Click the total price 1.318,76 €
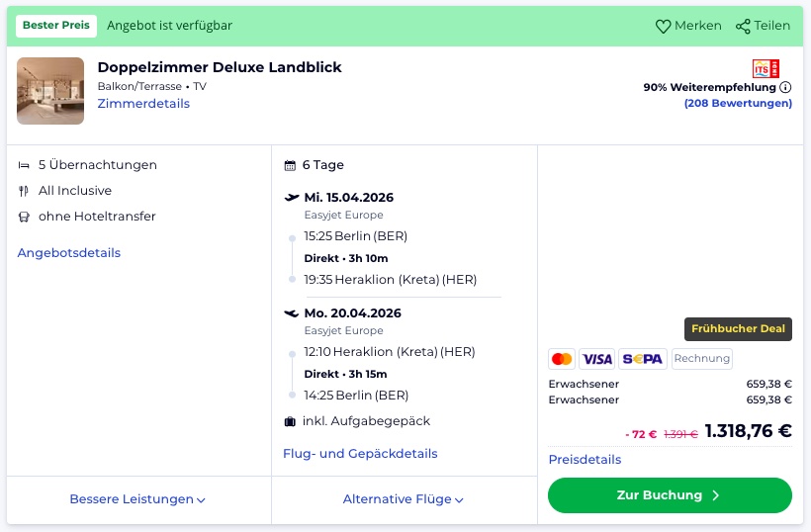 748,431
